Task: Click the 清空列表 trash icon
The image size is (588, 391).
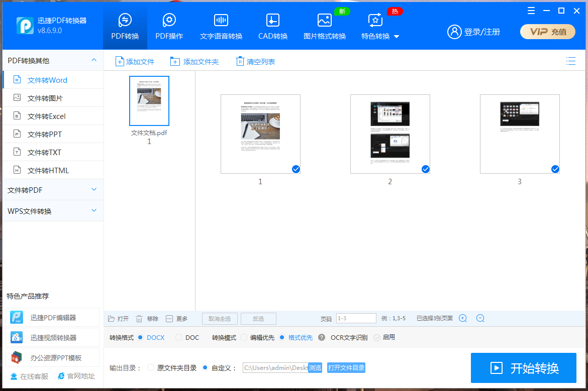Action: 240,62
